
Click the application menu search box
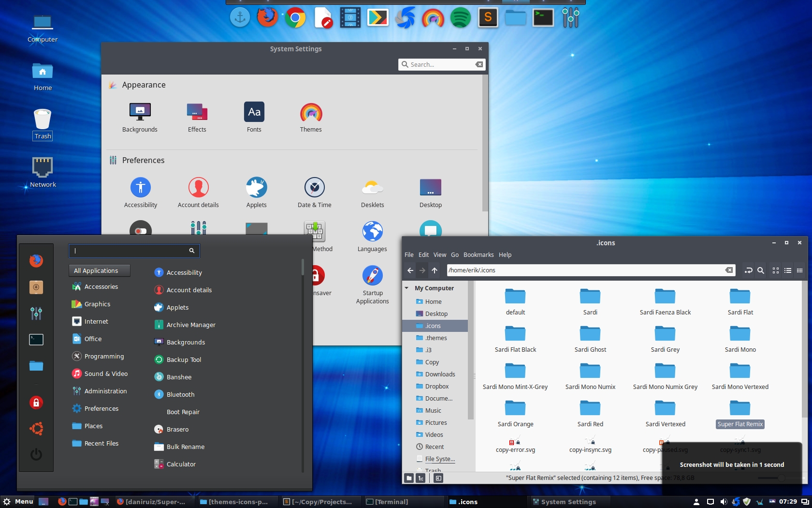(134, 251)
